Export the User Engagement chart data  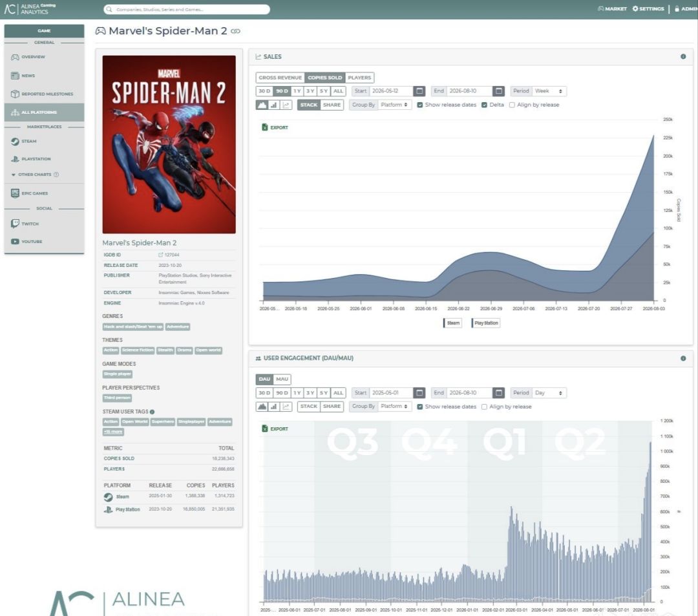(275, 429)
